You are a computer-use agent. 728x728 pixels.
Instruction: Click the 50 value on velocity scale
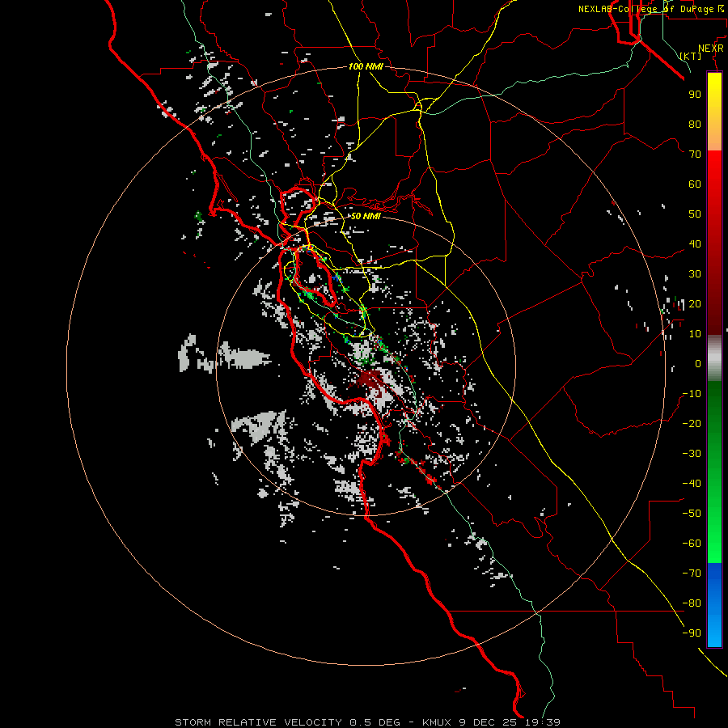(x=695, y=214)
